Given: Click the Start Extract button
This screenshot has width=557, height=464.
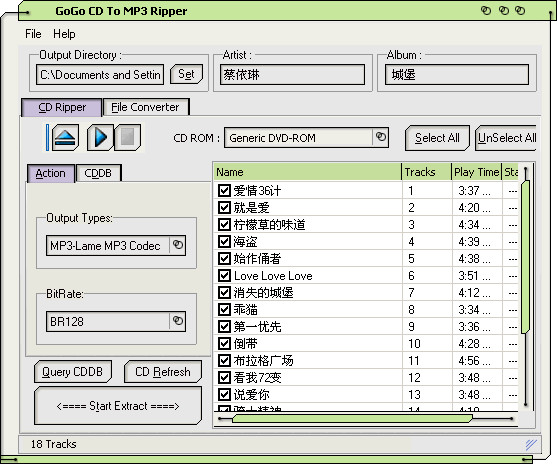Looking at the screenshot, I should pyautogui.click(x=118, y=406).
